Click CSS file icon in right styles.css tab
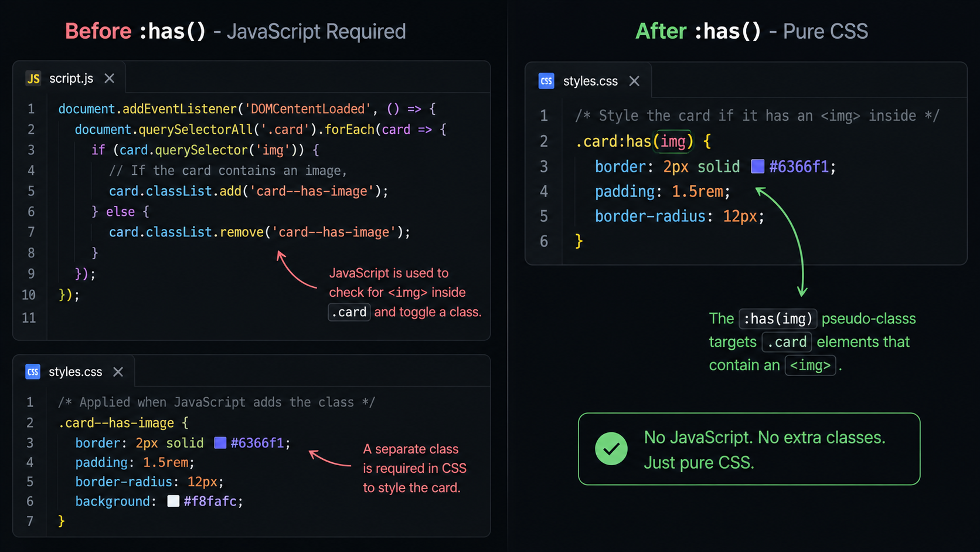 (546, 81)
